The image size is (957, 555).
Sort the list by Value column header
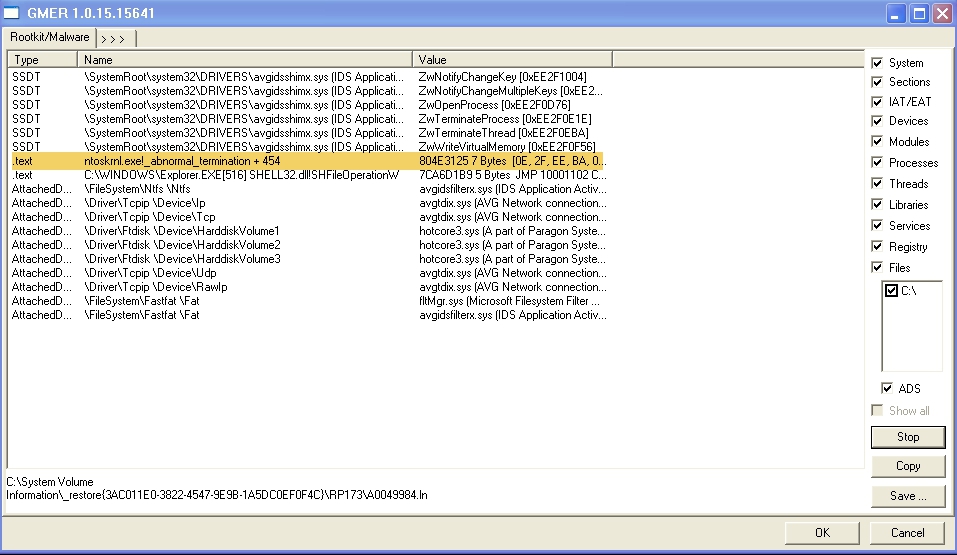tap(512, 60)
